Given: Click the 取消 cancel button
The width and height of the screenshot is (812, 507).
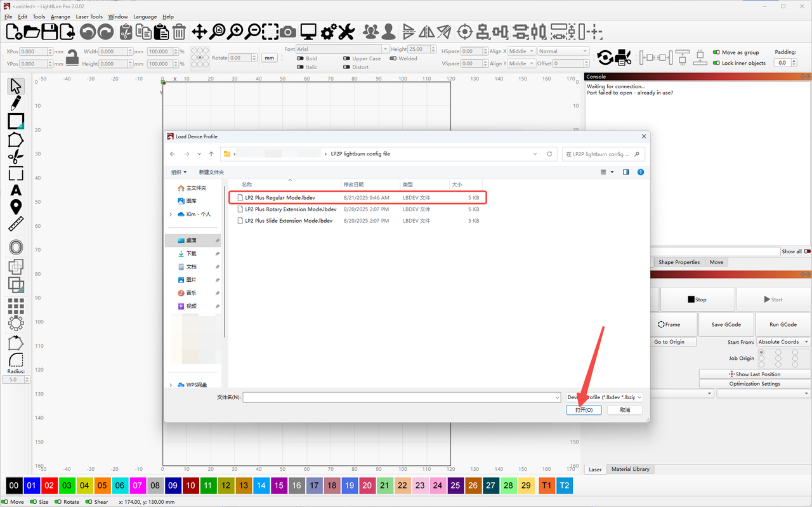Looking at the screenshot, I should point(625,410).
